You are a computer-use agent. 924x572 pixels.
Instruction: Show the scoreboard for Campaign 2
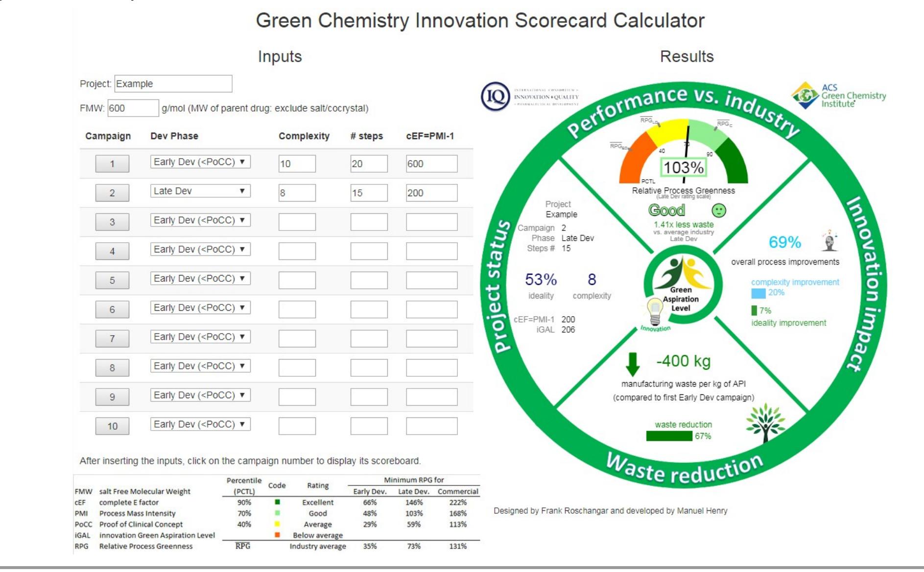(x=112, y=192)
